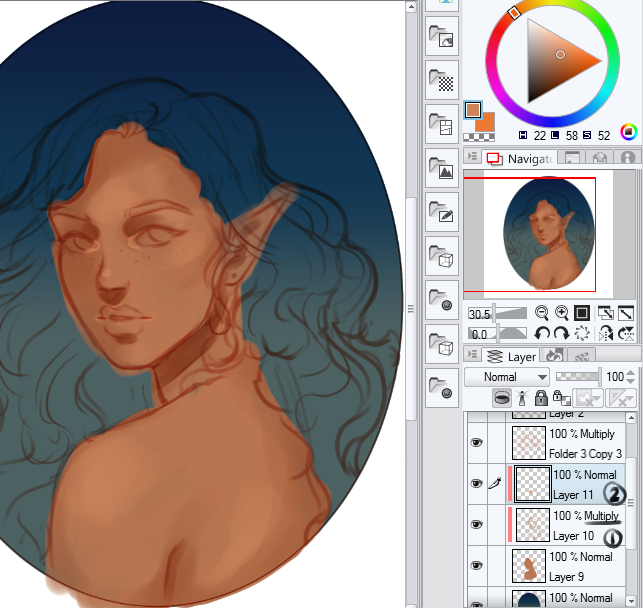This screenshot has width=643, height=608.
Task: Switch to the Layer tab
Action: click(x=511, y=356)
